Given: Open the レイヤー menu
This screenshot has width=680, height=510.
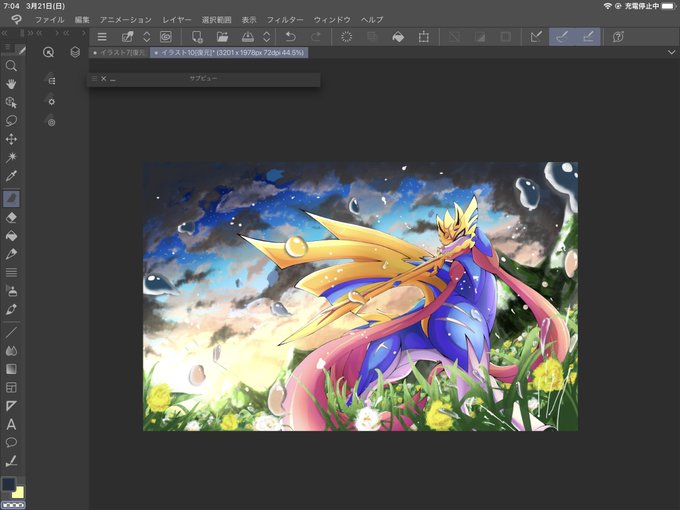Looking at the screenshot, I should pyautogui.click(x=177, y=20).
